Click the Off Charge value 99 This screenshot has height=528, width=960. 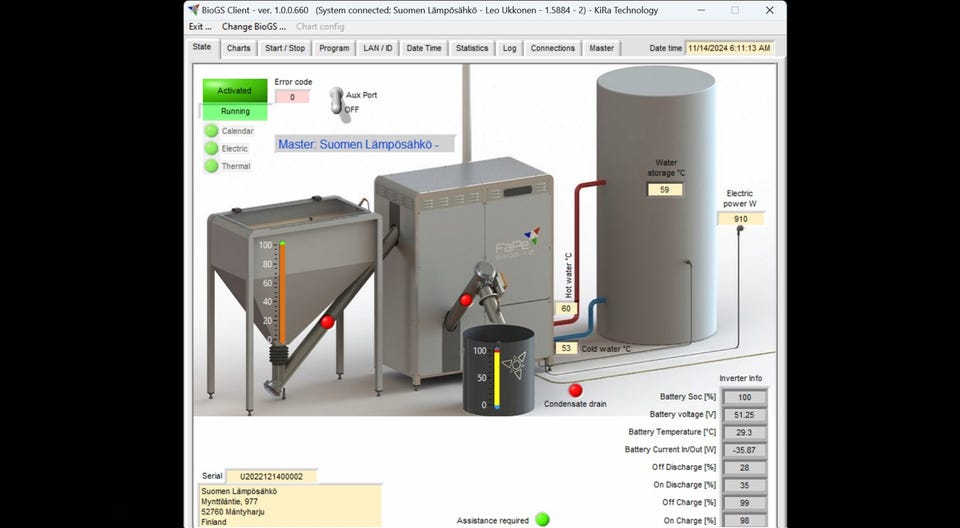(x=744, y=503)
